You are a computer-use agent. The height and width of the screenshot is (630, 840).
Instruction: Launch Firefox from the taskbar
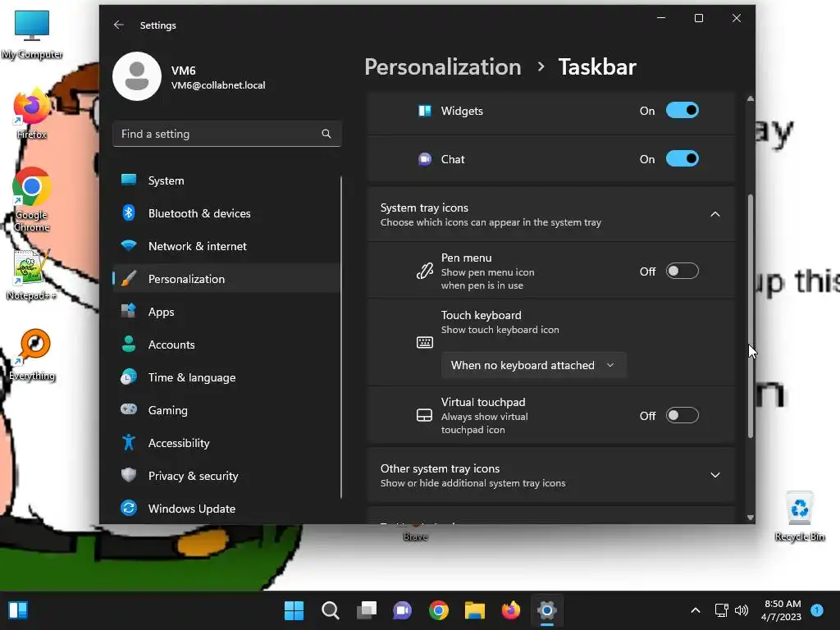pyautogui.click(x=511, y=610)
